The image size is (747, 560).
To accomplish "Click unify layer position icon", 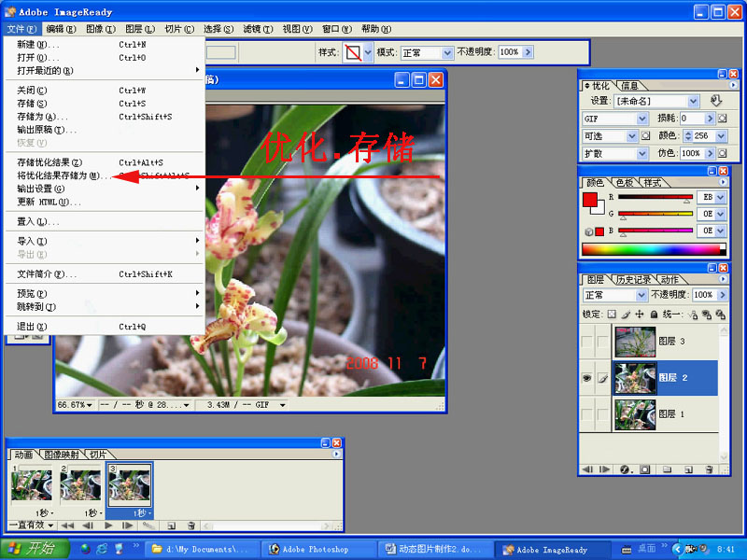I will [x=693, y=315].
